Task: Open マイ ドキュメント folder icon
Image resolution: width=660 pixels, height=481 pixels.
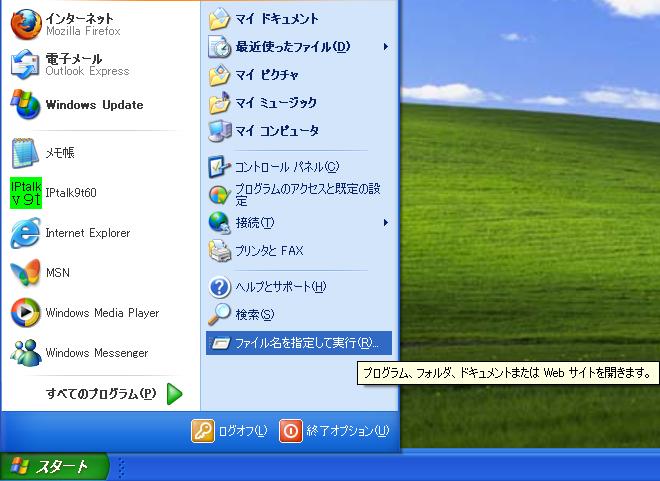Action: [219, 19]
